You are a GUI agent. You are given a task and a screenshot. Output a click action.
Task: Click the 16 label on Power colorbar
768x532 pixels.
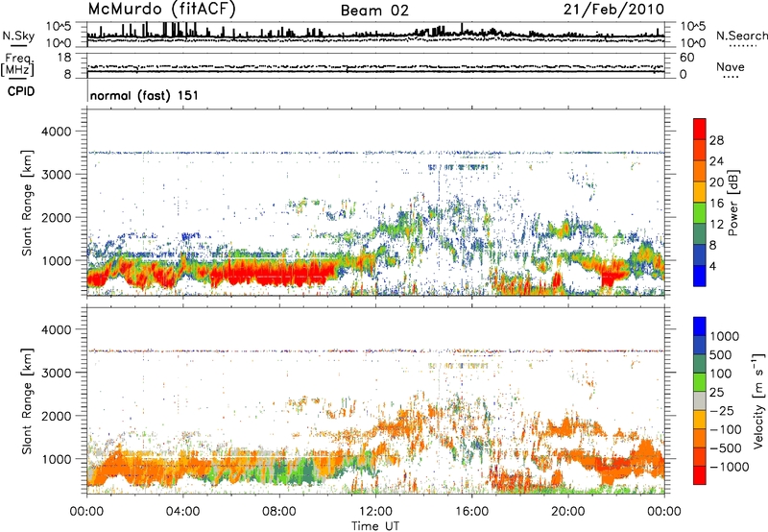tap(716, 204)
